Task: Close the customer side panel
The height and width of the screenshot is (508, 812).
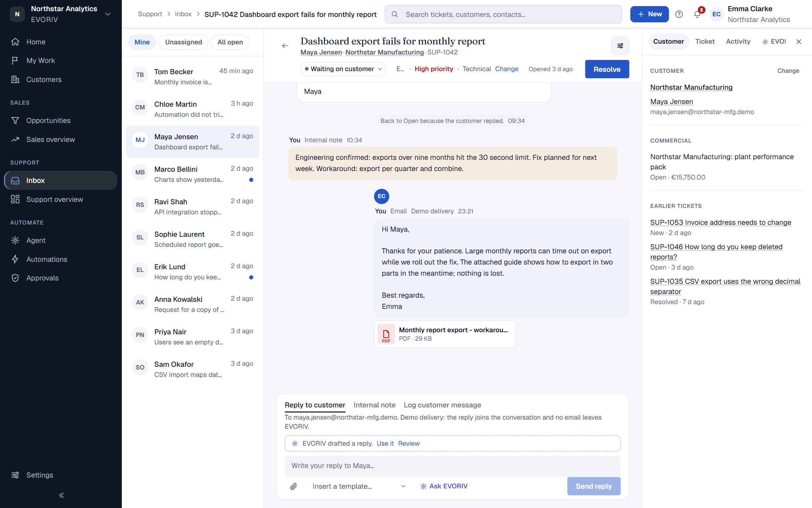Action: (799, 42)
